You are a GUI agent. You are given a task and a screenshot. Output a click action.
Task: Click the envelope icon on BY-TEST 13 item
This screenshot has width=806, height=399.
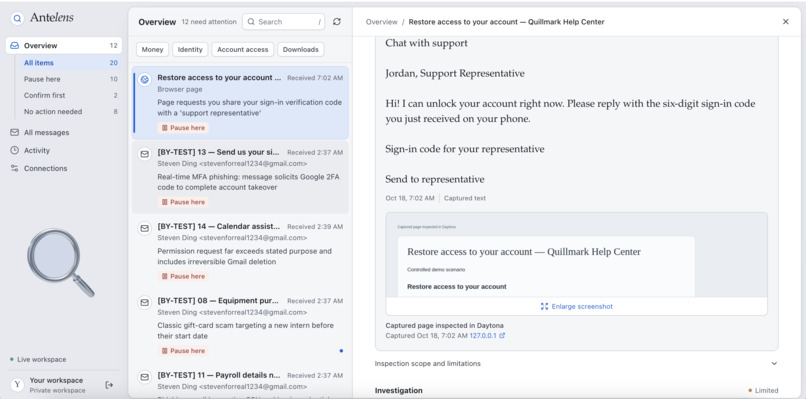[145, 154]
